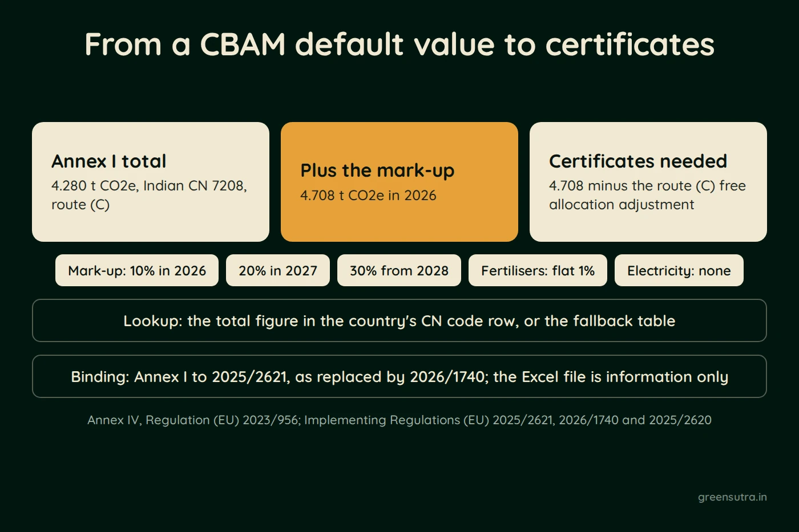Open the greensutra.in link
The height and width of the screenshot is (532, 799).
pos(732,497)
